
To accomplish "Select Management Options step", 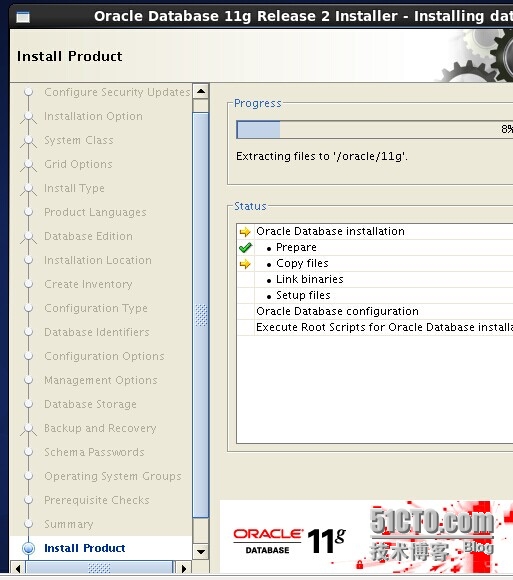I will click(x=101, y=380).
